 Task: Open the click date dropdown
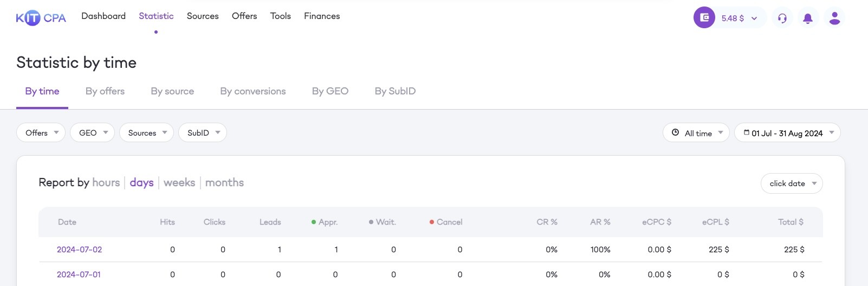pyautogui.click(x=792, y=183)
